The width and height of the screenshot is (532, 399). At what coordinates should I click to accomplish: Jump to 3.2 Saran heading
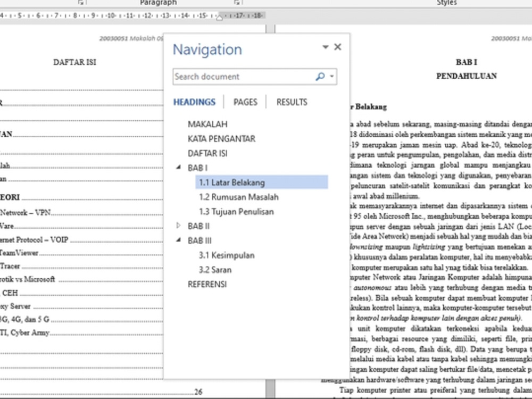click(215, 270)
